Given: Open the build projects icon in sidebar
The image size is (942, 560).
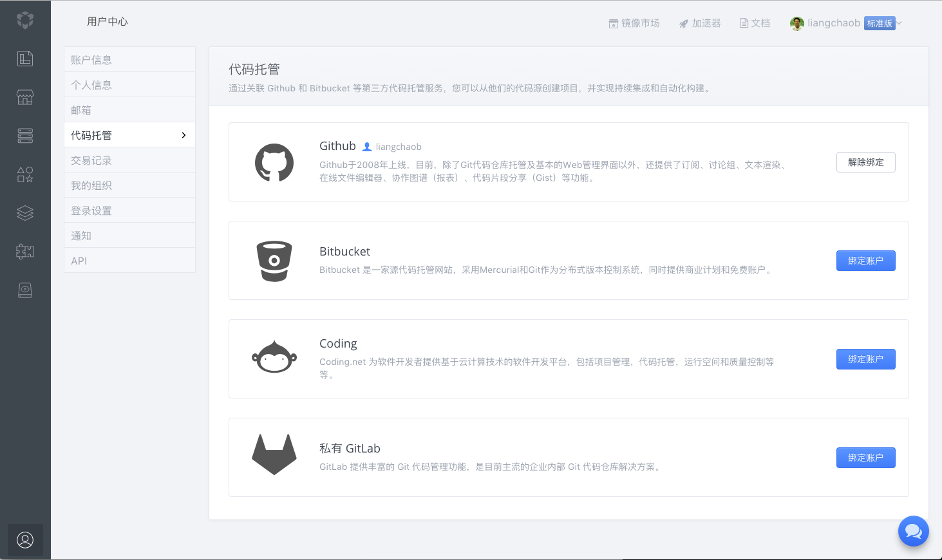Looking at the screenshot, I should [25, 59].
